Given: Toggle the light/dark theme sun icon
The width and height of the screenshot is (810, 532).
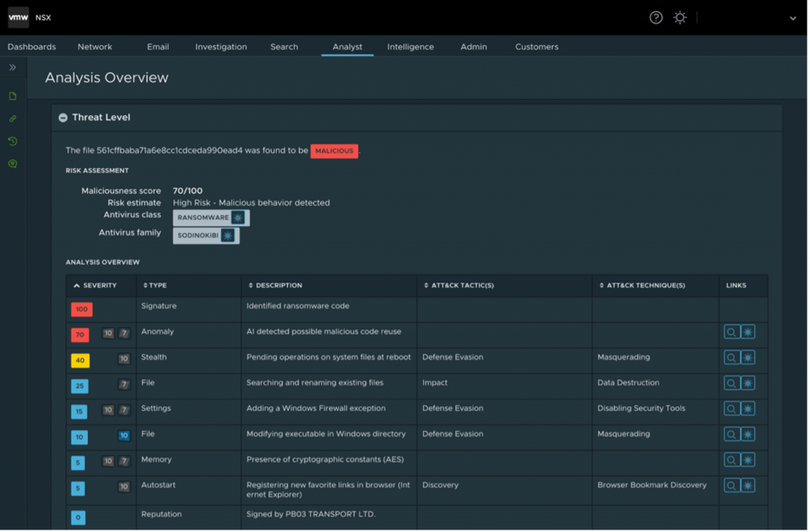Looking at the screenshot, I should pyautogui.click(x=679, y=17).
